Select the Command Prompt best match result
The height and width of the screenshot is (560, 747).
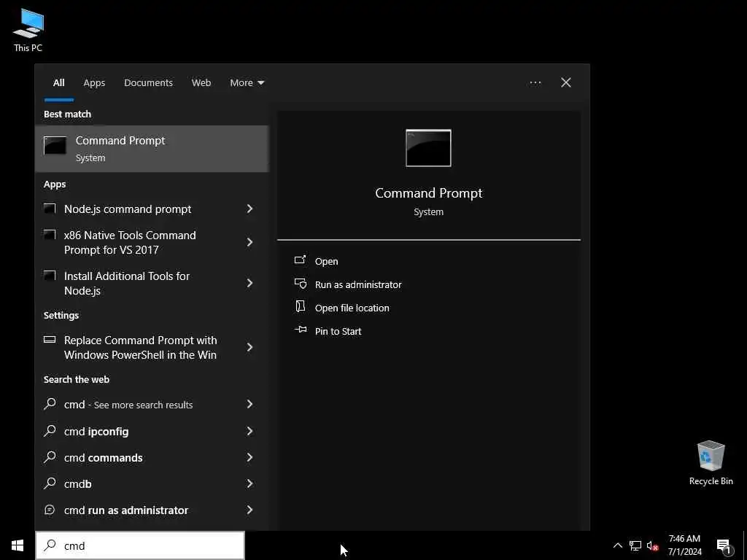tap(152, 149)
